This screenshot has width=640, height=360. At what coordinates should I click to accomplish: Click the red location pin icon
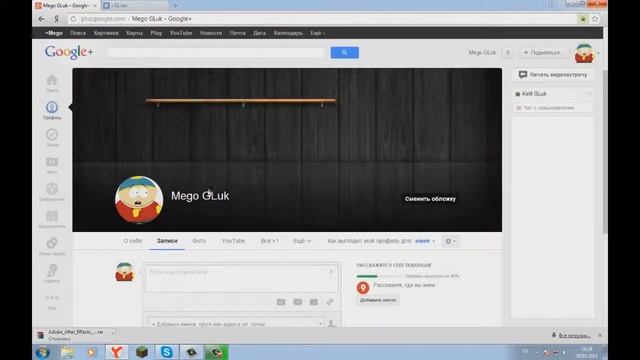(363, 288)
